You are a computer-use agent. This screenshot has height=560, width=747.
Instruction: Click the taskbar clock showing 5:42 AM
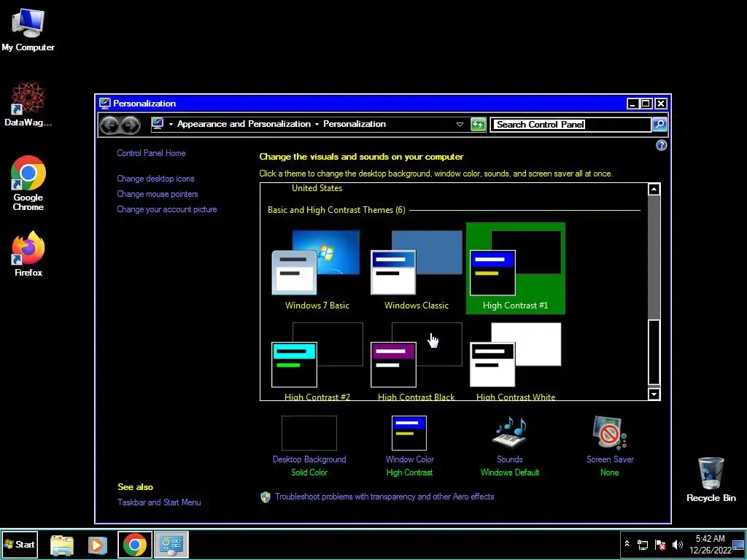pos(710,544)
